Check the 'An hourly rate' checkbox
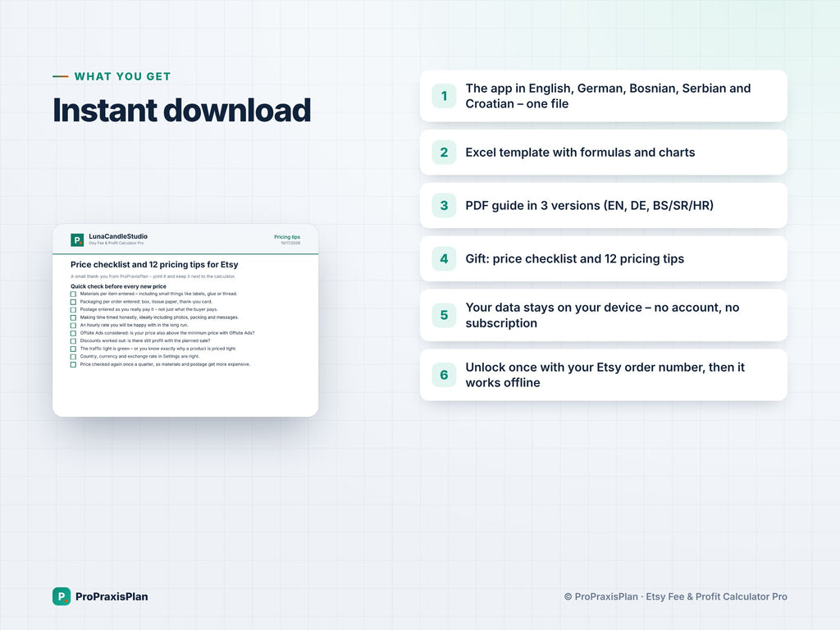The image size is (840, 630). [73, 325]
